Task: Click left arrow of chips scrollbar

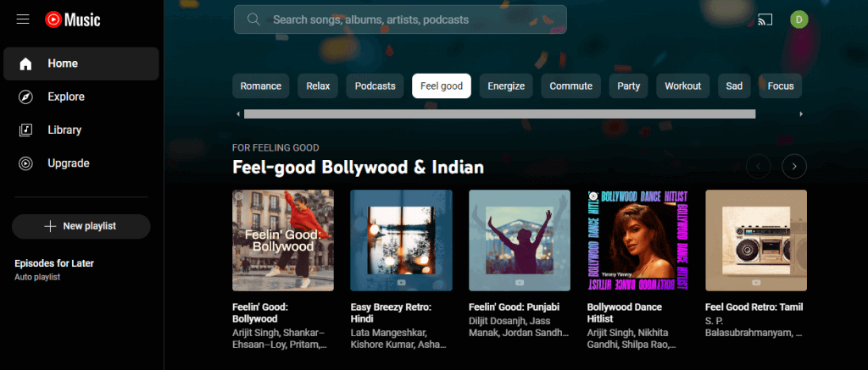Action: click(238, 114)
